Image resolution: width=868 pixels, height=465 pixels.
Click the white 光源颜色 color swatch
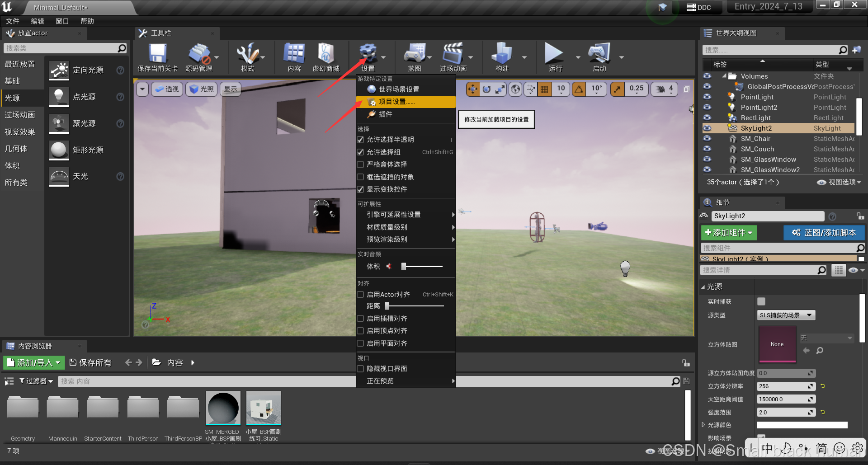(802, 425)
